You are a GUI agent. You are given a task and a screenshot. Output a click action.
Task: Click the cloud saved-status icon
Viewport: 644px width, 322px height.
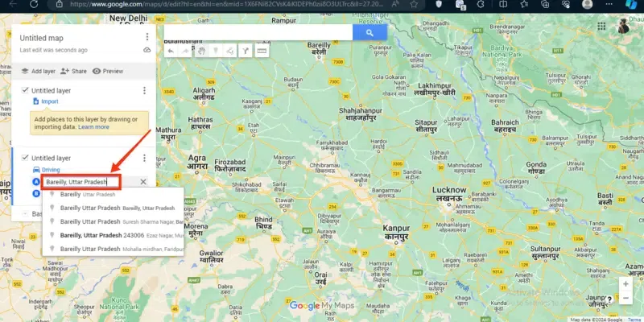147,50
